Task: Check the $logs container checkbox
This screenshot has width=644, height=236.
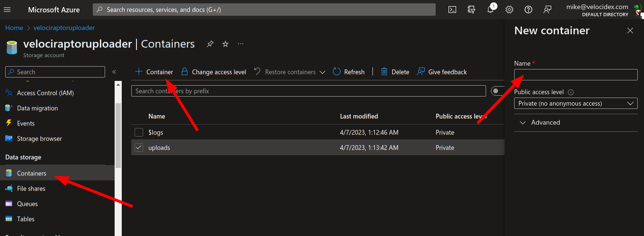Action: [139, 132]
